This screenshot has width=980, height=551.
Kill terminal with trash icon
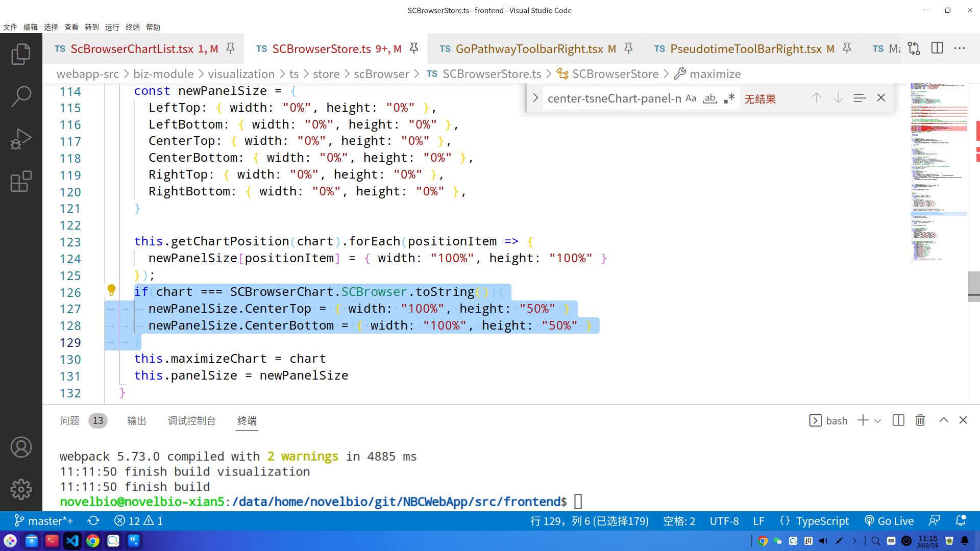(x=920, y=420)
